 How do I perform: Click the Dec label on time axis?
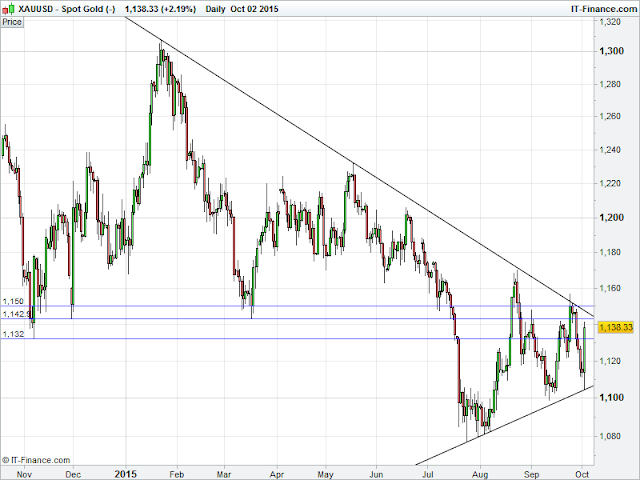click(73, 474)
